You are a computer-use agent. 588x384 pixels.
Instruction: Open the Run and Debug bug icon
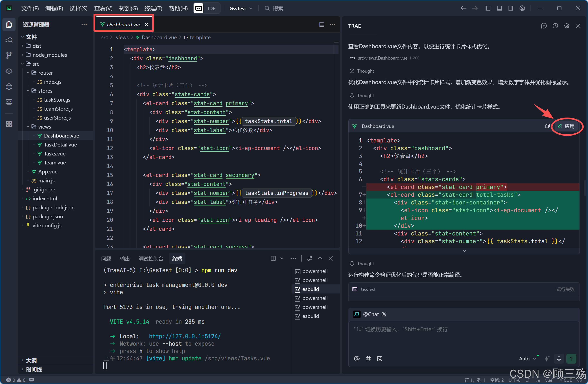(9, 87)
